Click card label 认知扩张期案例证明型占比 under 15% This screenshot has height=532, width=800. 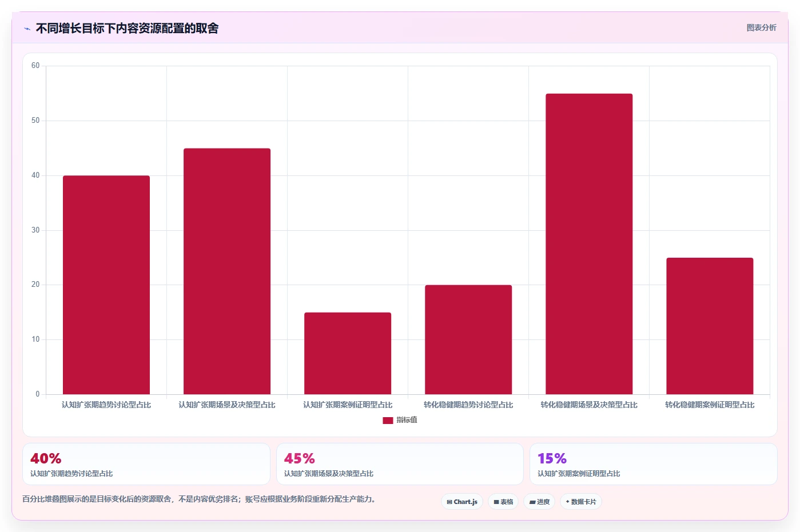pyautogui.click(x=579, y=474)
